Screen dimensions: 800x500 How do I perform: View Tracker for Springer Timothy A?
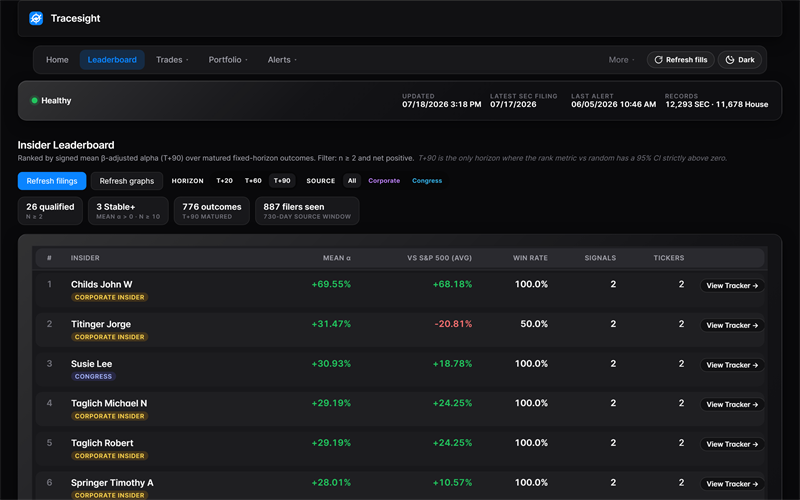[x=732, y=484]
